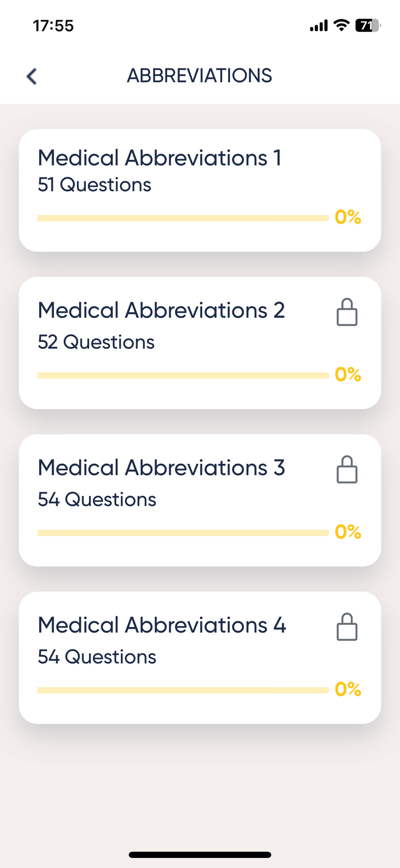Tap the home indicator bar
400x868 pixels.
click(x=200, y=855)
